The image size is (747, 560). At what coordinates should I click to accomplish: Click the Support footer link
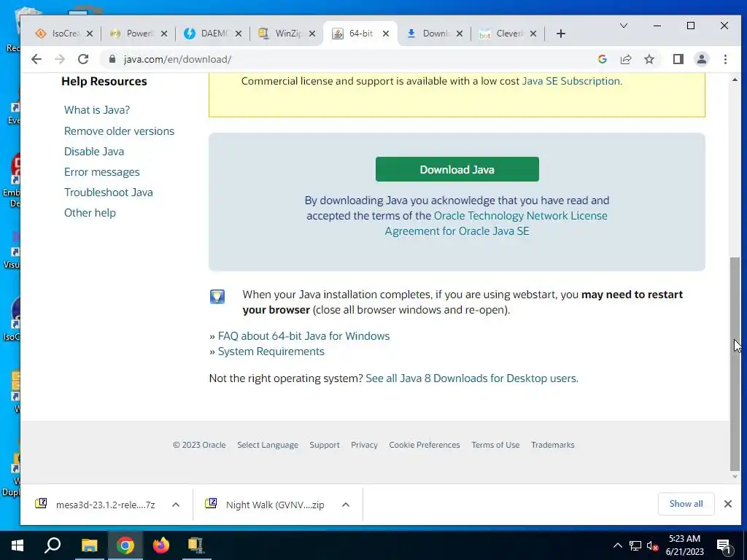pyautogui.click(x=325, y=445)
